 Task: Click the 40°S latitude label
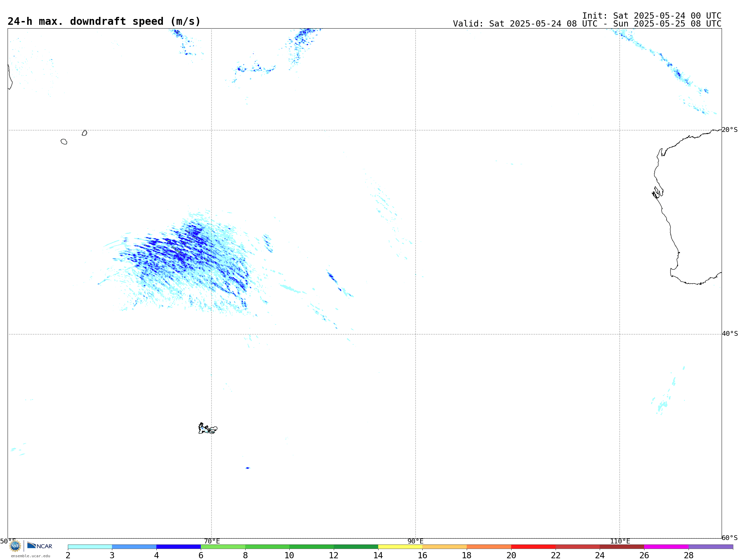(730, 334)
